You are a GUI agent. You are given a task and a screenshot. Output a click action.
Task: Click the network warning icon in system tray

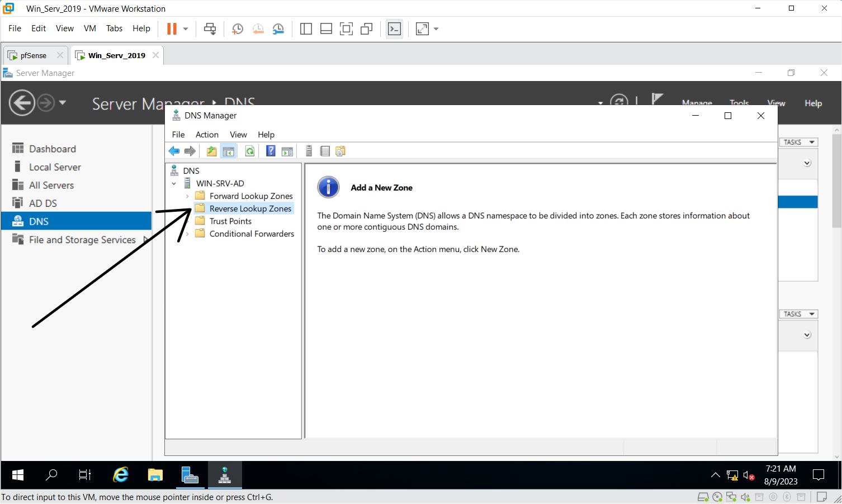[732, 476]
